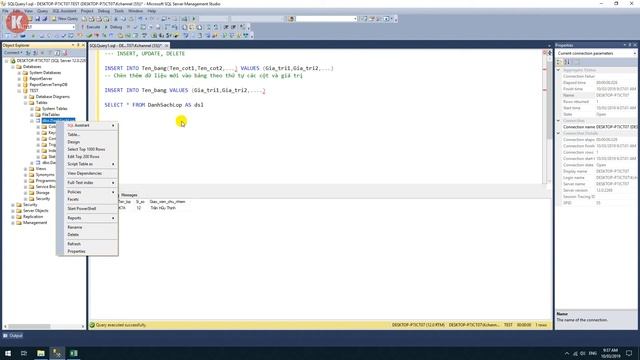Choose View Dependencies in context menu

(x=91, y=173)
